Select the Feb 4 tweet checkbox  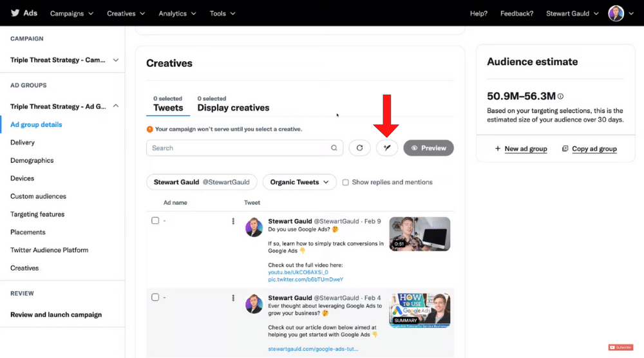[155, 297]
